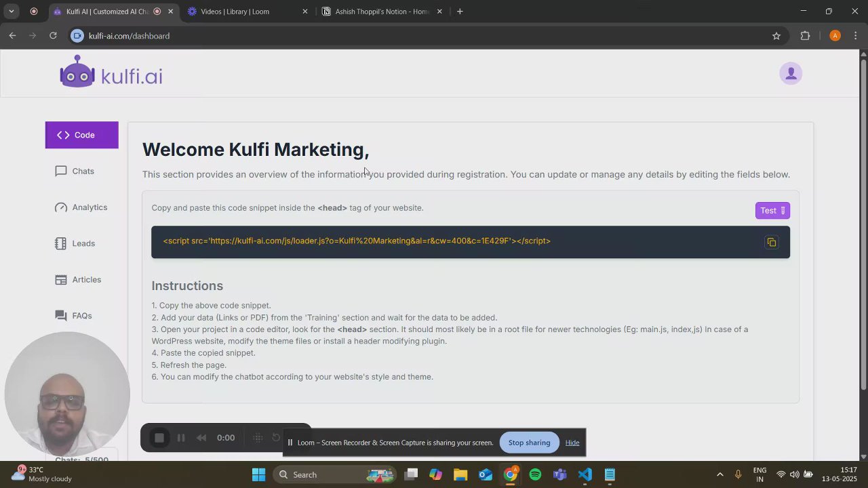Open the tab search dropdown
This screenshot has width=868, height=488.
pyautogui.click(x=12, y=12)
